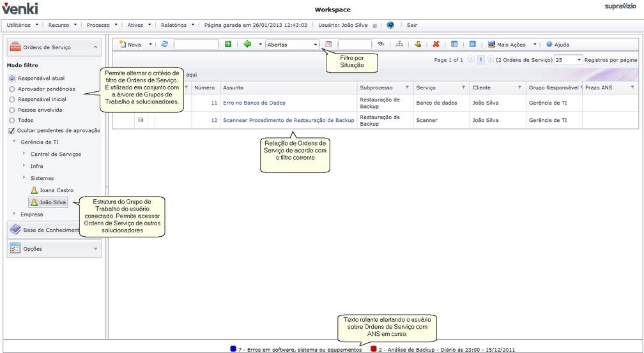Screen dimensions: 644x353
Task: Click the refresh icon next to Nova
Action: (x=165, y=44)
